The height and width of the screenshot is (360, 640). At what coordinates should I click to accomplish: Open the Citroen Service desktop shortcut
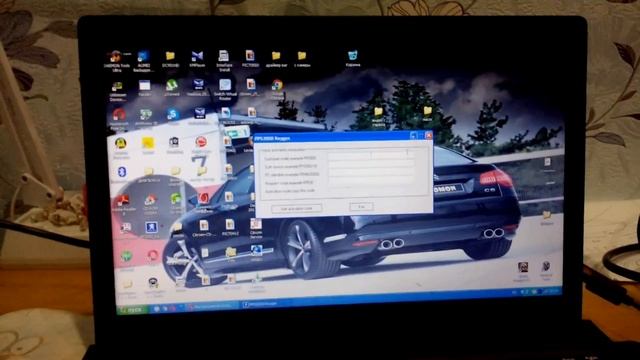[256, 224]
